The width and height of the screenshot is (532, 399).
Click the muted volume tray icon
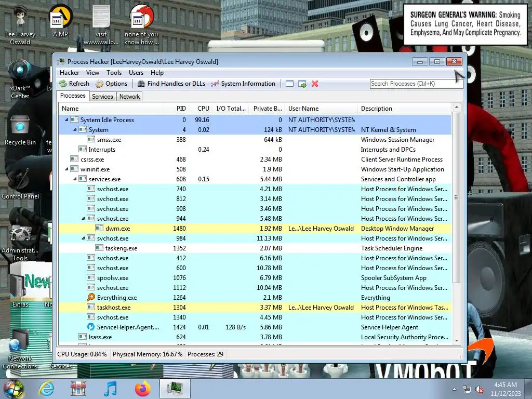click(x=480, y=390)
